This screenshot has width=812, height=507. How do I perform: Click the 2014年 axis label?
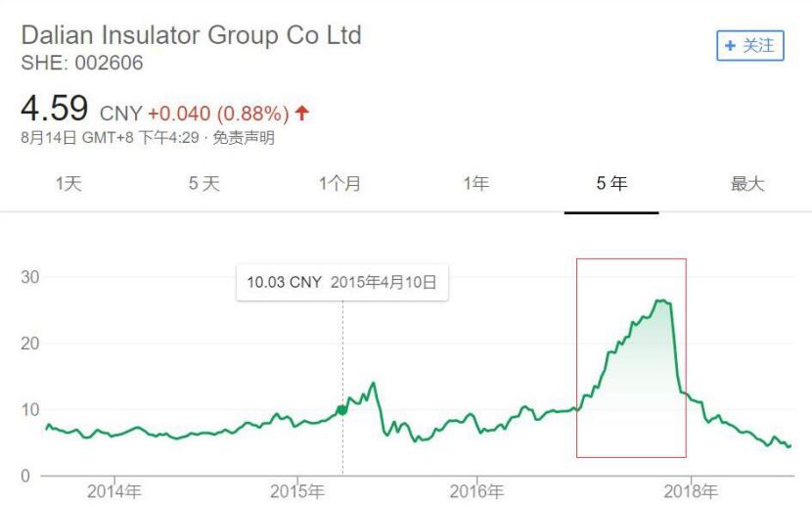tap(114, 491)
